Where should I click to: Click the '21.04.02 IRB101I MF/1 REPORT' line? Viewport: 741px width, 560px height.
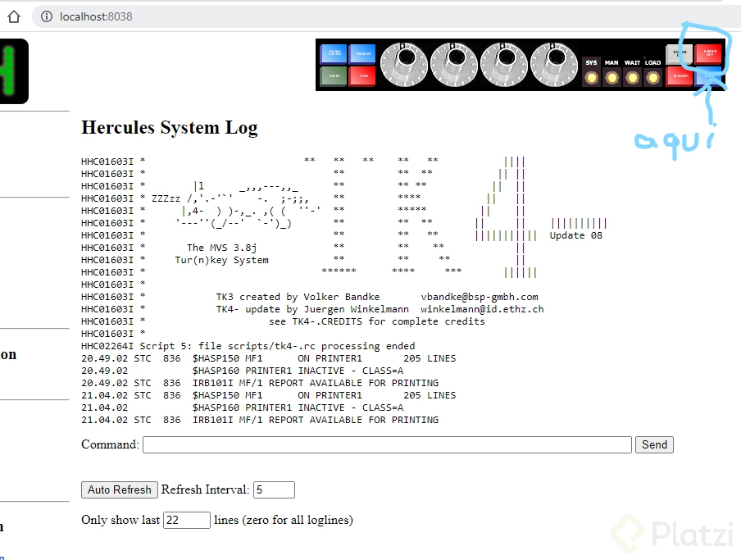click(260, 420)
